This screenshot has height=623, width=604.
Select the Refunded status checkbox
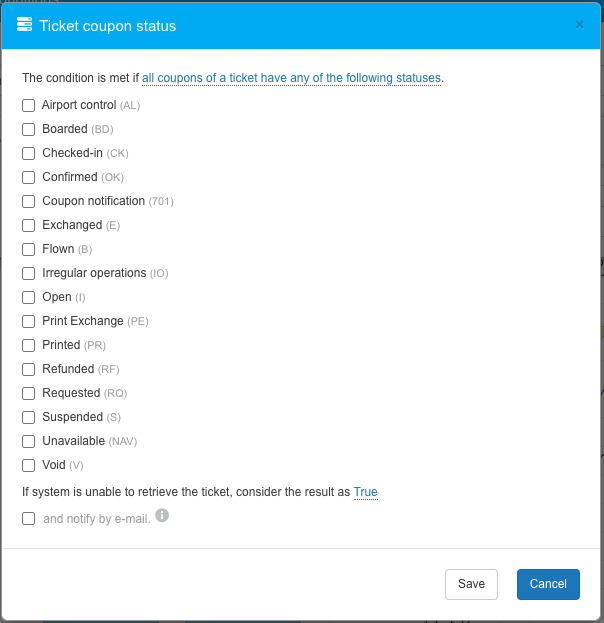(29, 369)
